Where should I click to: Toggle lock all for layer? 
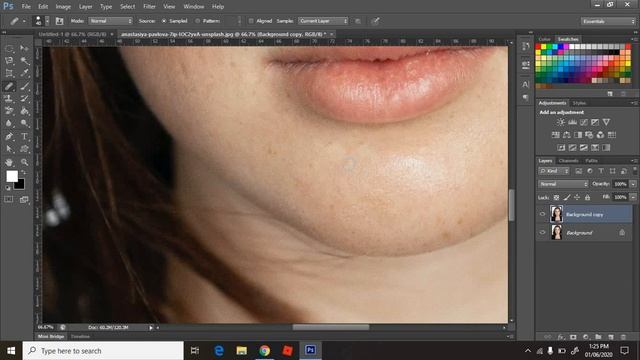(x=587, y=198)
